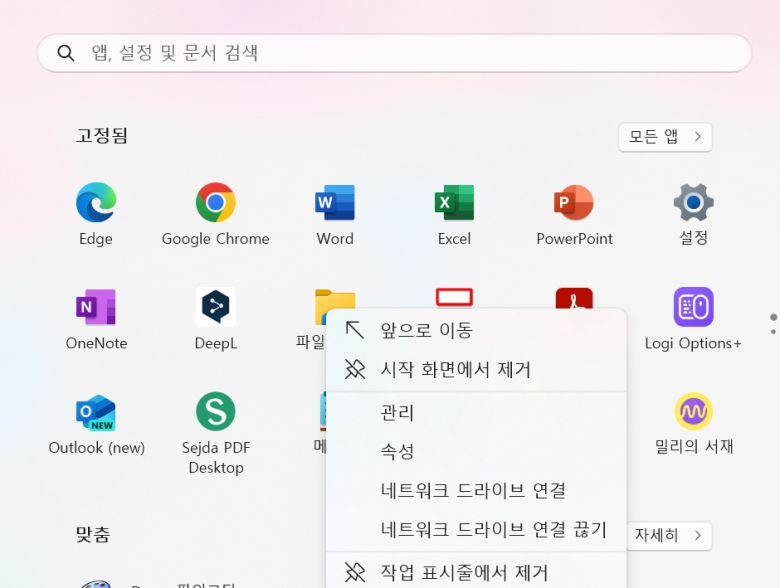Viewport: 780px width, 588px height.
Task: Click the 고정됨 section heading
Action: [x=101, y=135]
